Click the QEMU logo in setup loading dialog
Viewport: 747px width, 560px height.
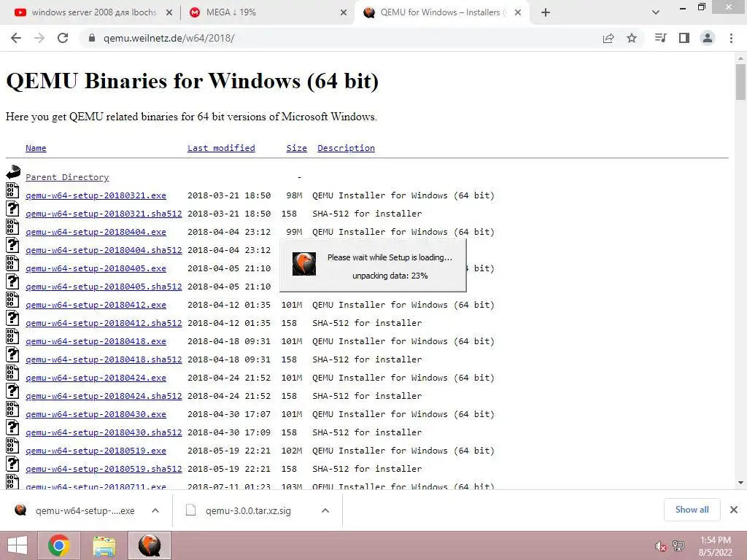(304, 264)
